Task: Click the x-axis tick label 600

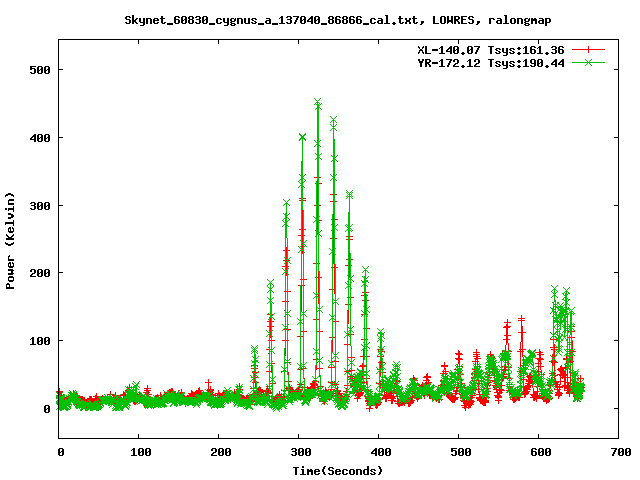Action: (x=541, y=452)
